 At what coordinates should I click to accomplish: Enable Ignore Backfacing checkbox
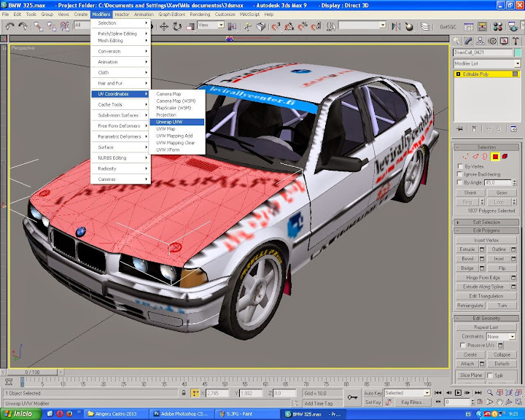click(x=459, y=174)
